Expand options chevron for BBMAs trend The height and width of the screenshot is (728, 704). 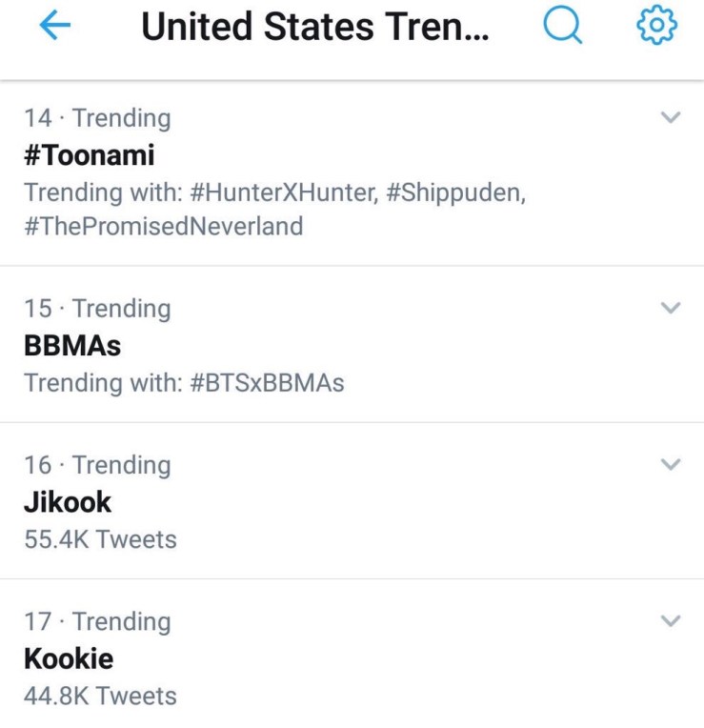(671, 309)
